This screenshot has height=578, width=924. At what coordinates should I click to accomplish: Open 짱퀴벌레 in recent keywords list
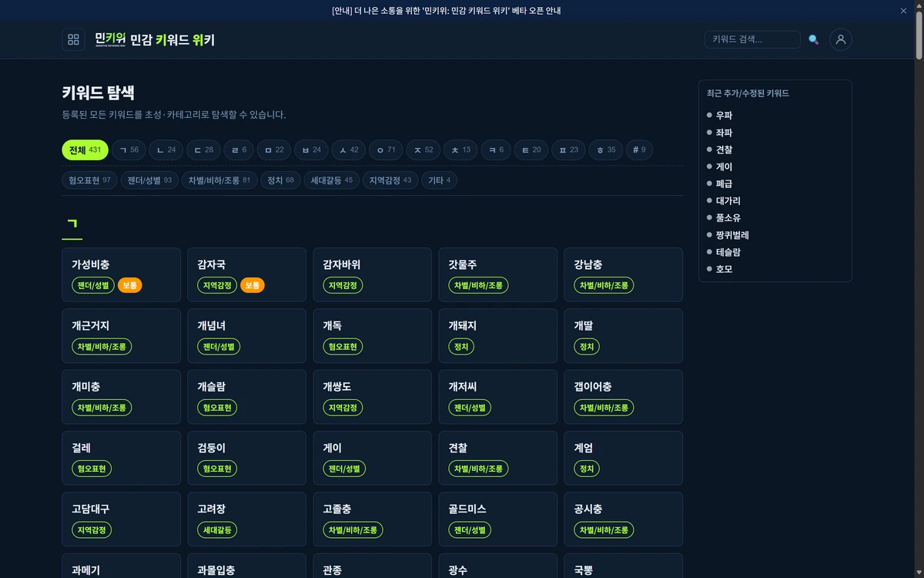pos(732,235)
